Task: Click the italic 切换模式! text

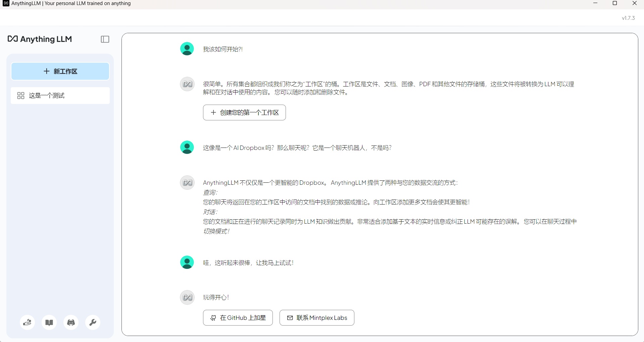Action: [216, 231]
